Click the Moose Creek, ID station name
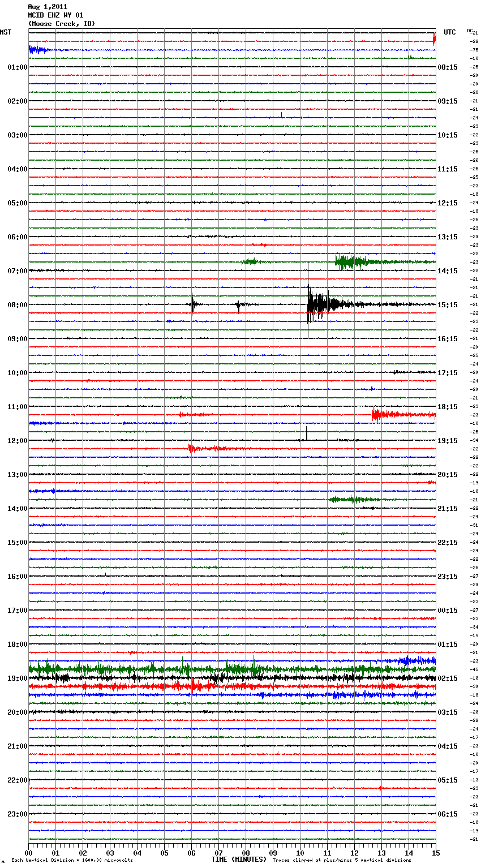The image size is (481, 868). tap(62, 24)
